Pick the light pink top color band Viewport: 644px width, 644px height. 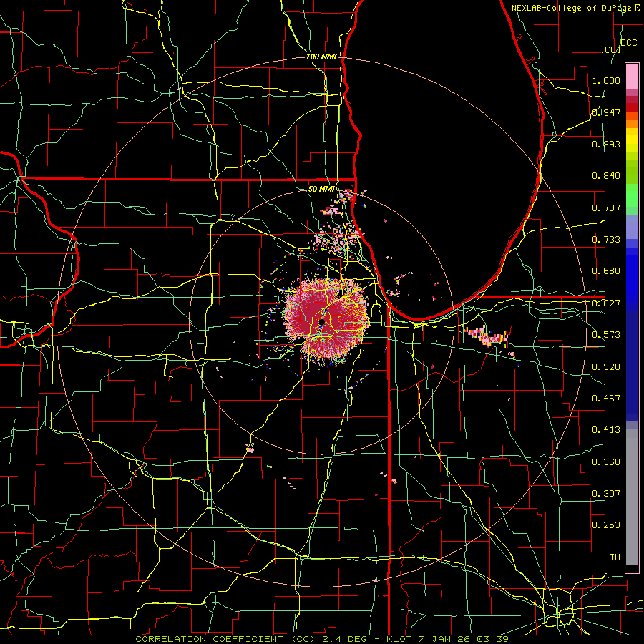coord(632,77)
